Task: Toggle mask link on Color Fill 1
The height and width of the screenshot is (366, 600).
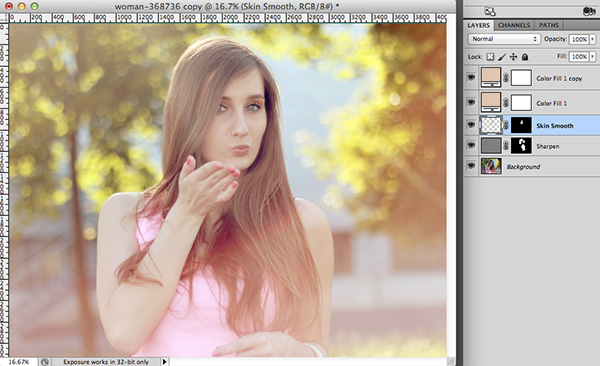Action: (506, 103)
